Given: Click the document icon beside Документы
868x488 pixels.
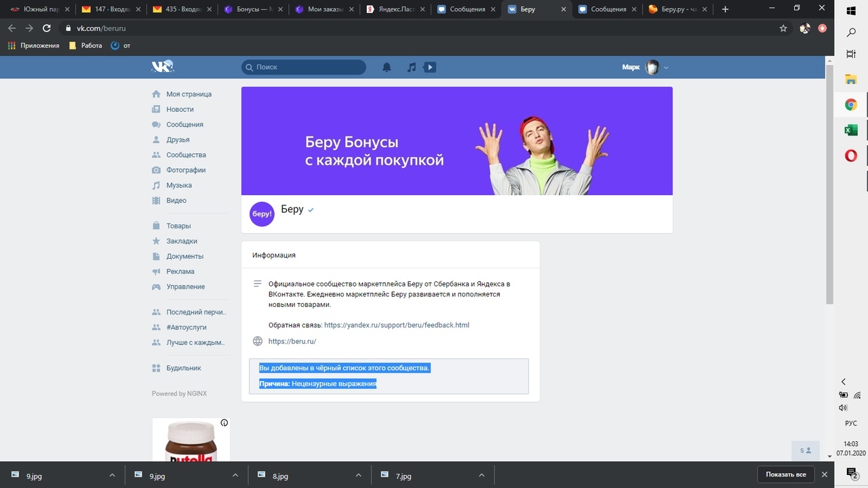Looking at the screenshot, I should click(157, 256).
